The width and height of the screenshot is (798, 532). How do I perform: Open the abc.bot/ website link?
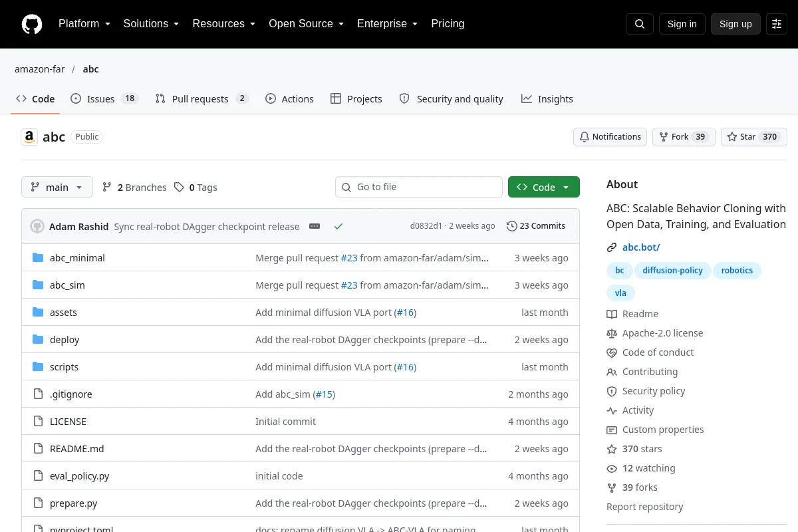(x=641, y=247)
